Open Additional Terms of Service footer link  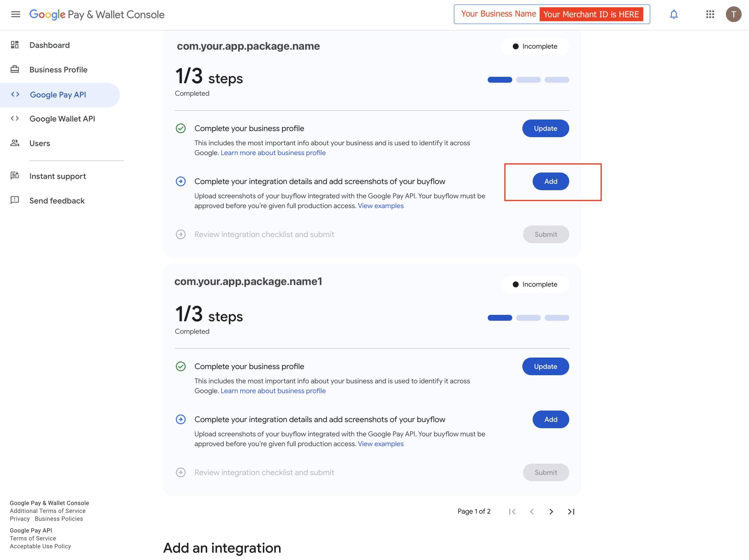[x=48, y=511]
